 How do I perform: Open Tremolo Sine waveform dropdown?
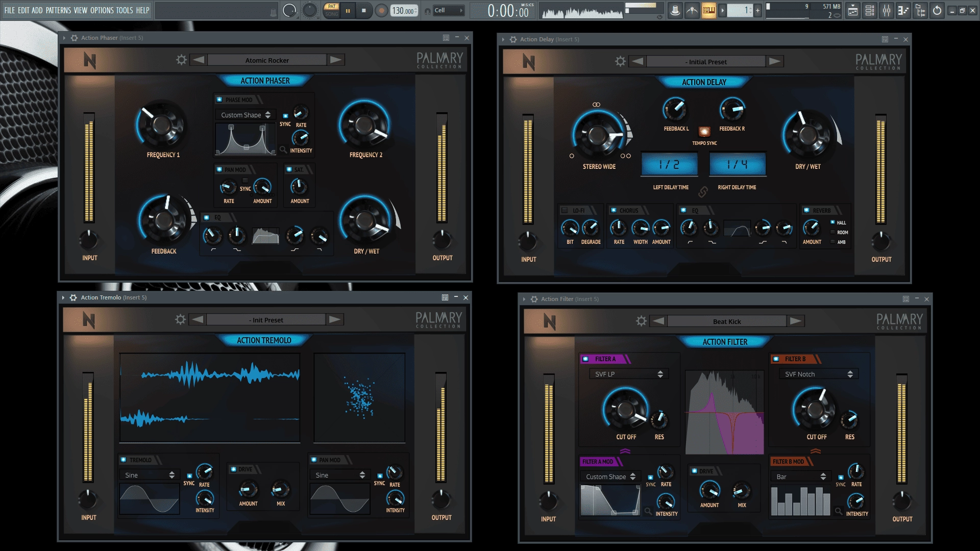150,475
